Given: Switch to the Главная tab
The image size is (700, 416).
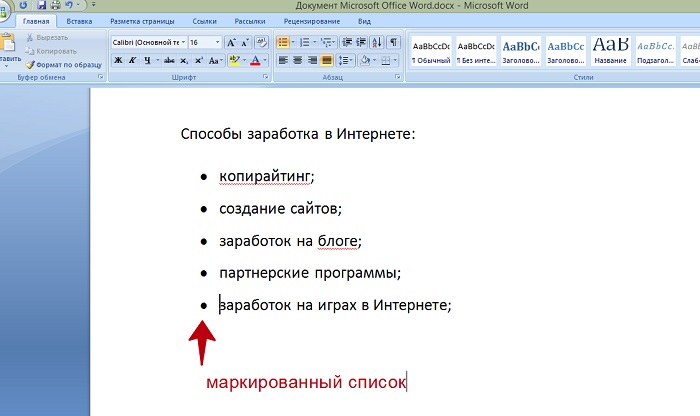Looking at the screenshot, I should 36,21.
